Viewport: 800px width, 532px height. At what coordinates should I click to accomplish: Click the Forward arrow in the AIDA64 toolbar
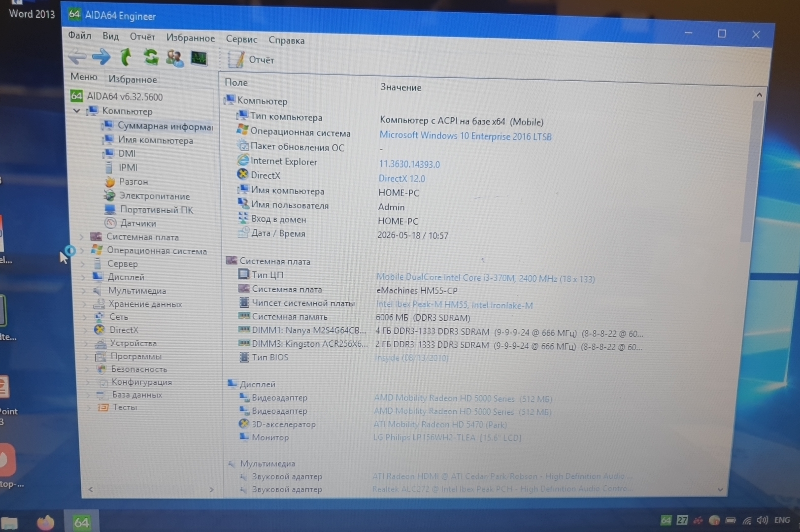pos(101,57)
